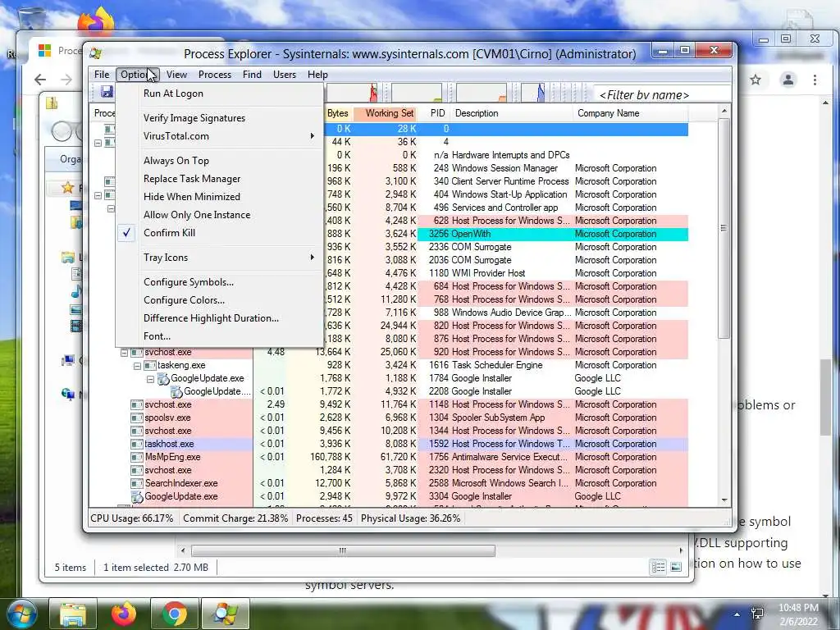Image resolution: width=840 pixels, height=630 pixels.
Task: Open Configure Colors dialog
Action: (x=220, y=300)
